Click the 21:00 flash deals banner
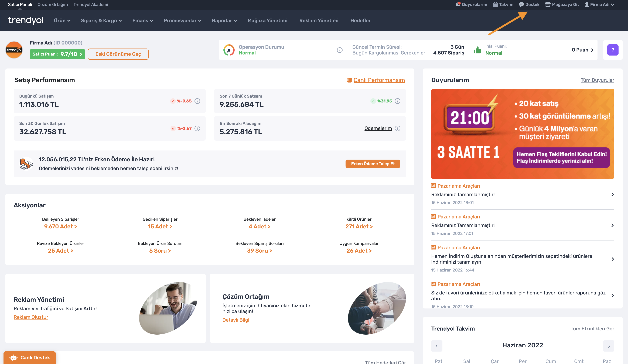This screenshot has height=364, width=628. tap(523, 134)
